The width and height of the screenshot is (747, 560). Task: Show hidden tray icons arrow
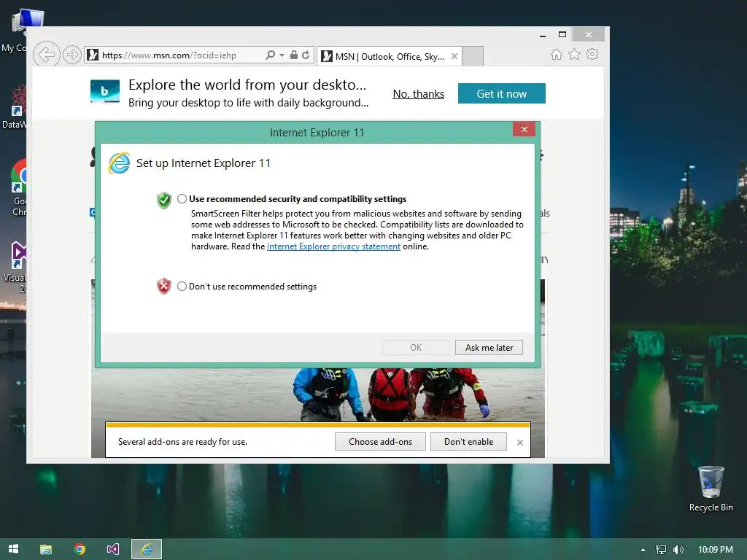point(643,550)
